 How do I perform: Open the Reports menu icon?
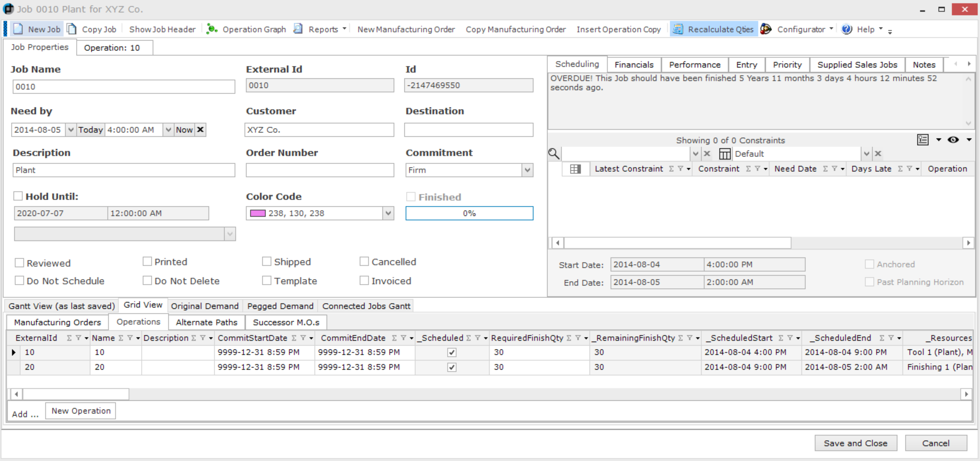(298, 29)
